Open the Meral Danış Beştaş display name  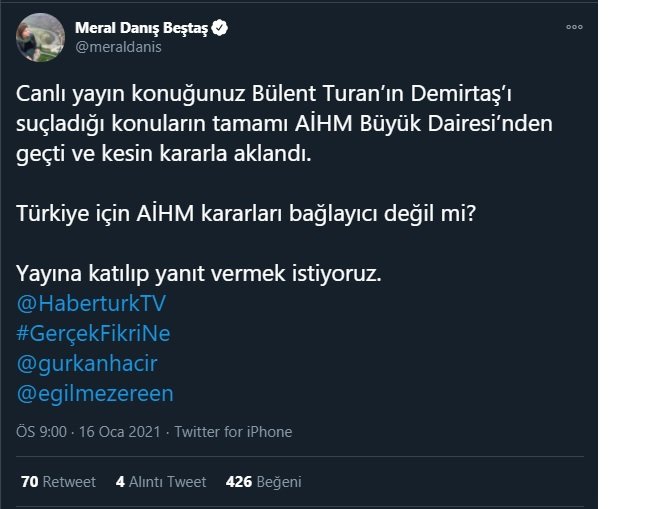pyautogui.click(x=141, y=28)
